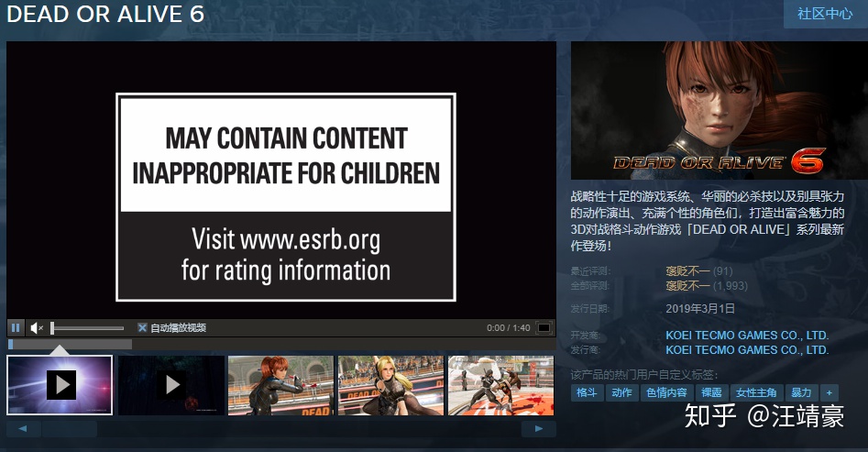The width and height of the screenshot is (868, 452).
Task: Select the 动作 tag
Action: [621, 392]
